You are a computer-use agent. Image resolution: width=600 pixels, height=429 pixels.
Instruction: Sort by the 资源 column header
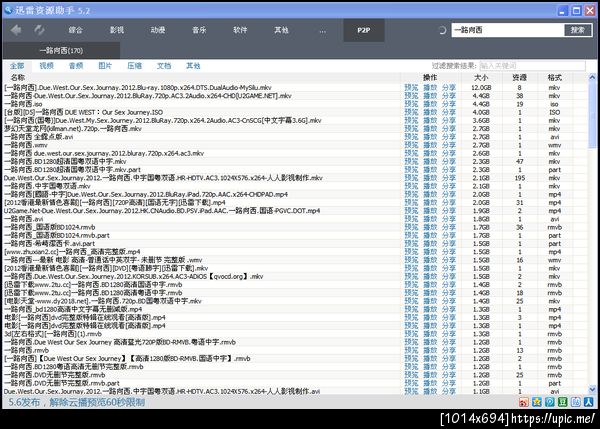click(x=519, y=77)
